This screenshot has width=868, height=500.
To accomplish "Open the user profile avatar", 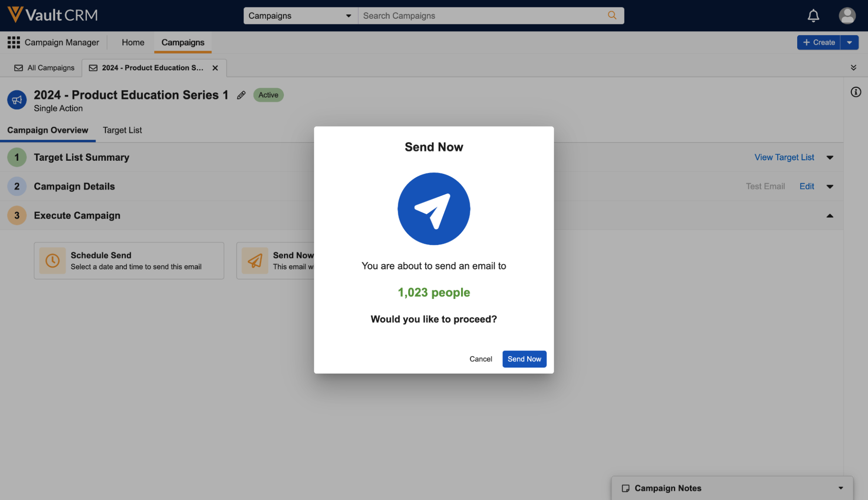I will point(847,16).
